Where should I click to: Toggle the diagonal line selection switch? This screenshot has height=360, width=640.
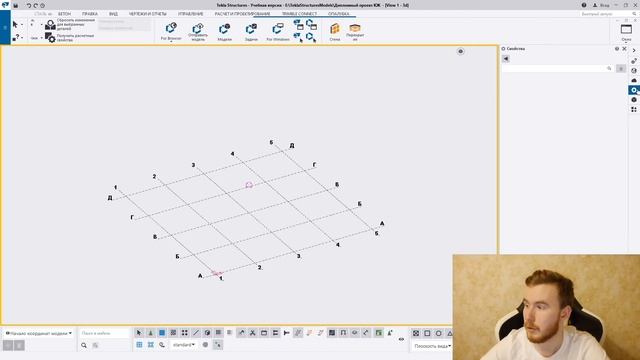click(x=196, y=333)
